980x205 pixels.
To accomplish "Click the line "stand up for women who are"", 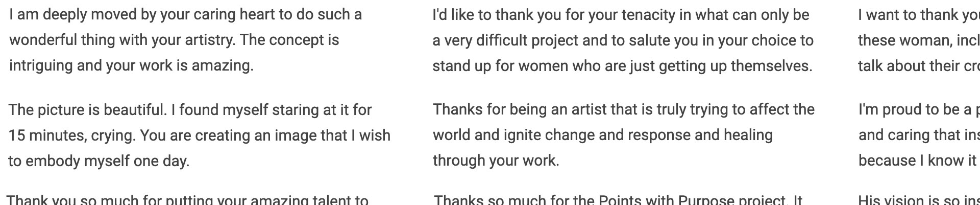I will 622,65.
